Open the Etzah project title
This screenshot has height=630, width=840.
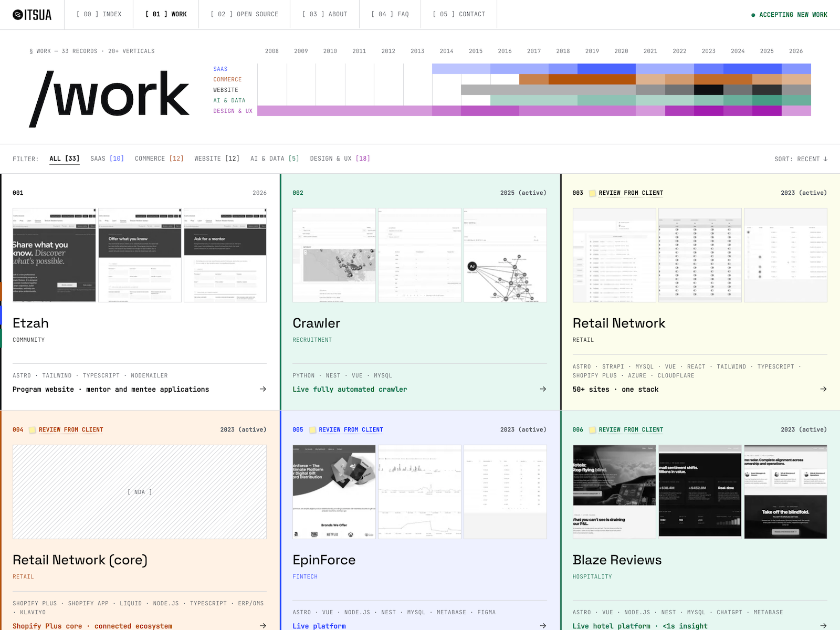pyautogui.click(x=30, y=323)
